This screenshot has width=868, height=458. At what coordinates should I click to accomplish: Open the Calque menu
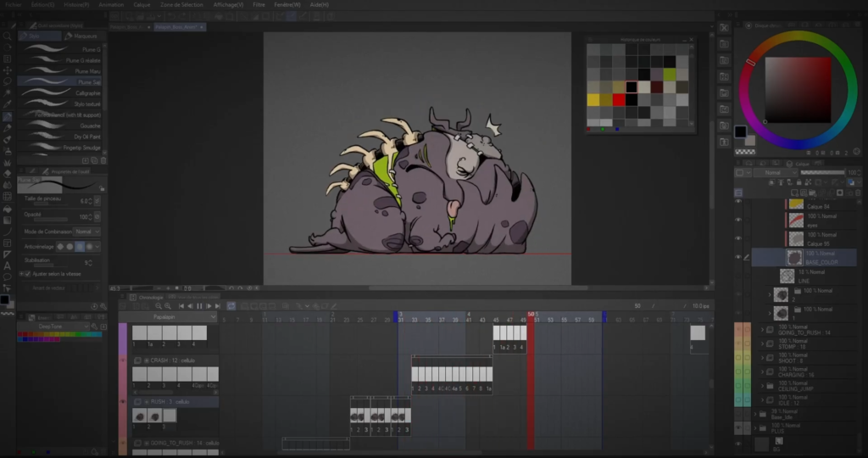tap(142, 4)
